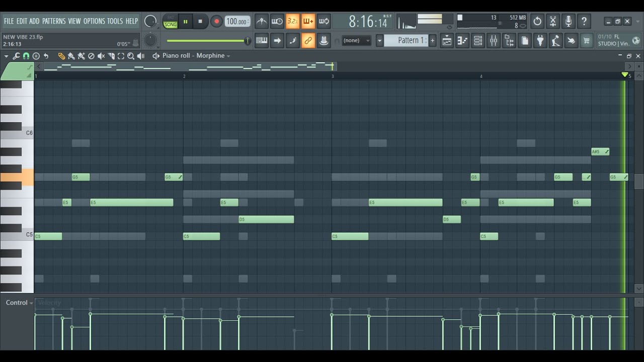Open the mixer window icon
The width and height of the screenshot is (644, 362).
[494, 41]
